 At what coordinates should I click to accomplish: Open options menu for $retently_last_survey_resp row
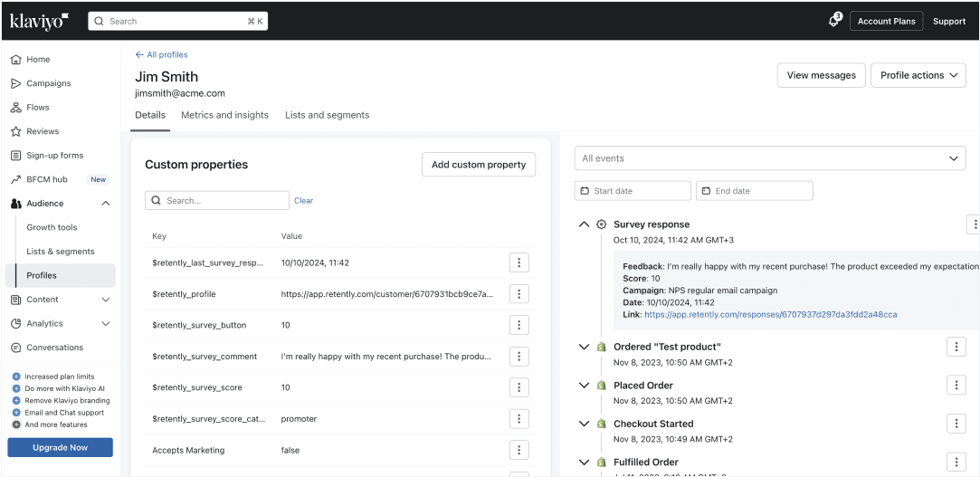pos(519,262)
